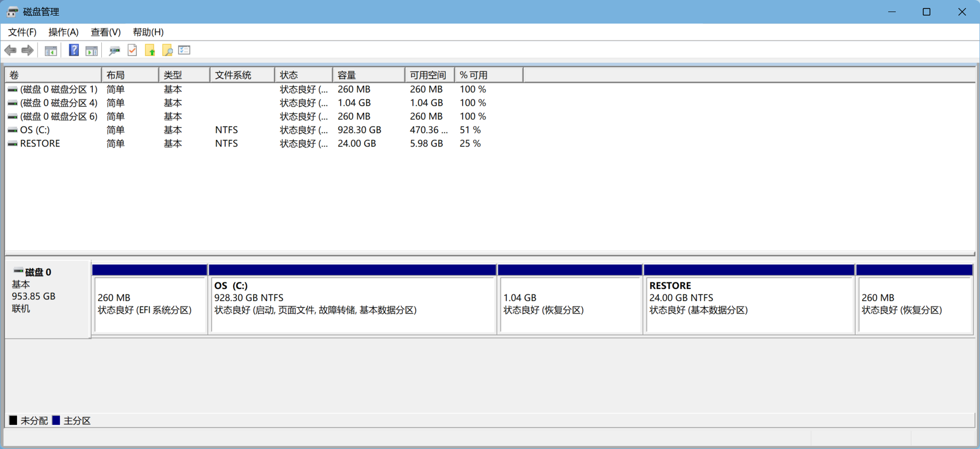
Task: Click the Forward arrow toolbar icon
Action: 28,50
